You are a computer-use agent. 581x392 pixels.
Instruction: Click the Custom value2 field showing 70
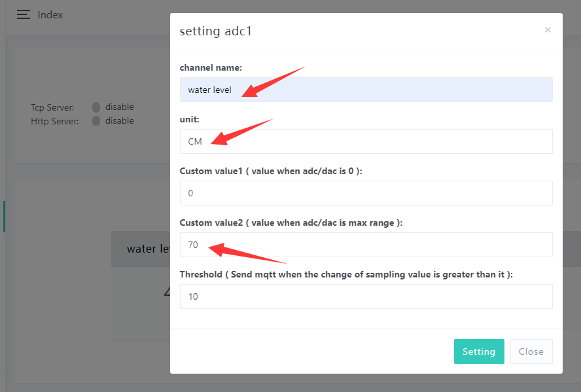[x=366, y=245]
